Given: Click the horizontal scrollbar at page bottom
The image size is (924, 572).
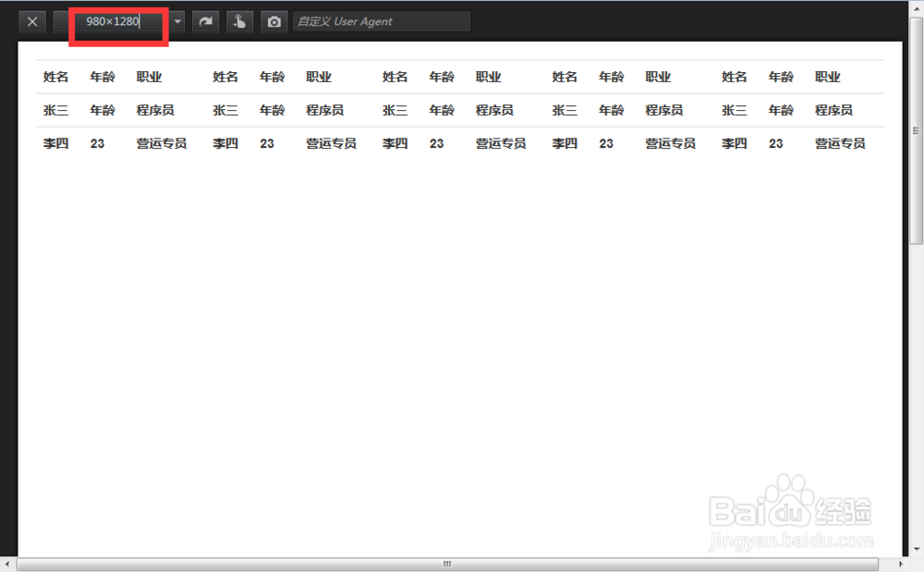Looking at the screenshot, I should tap(446, 563).
